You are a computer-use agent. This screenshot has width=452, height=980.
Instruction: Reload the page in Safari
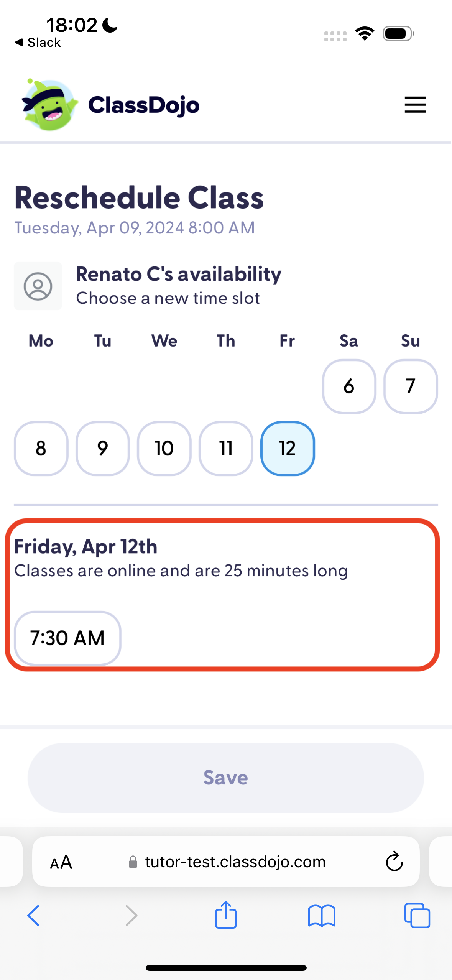tap(394, 861)
